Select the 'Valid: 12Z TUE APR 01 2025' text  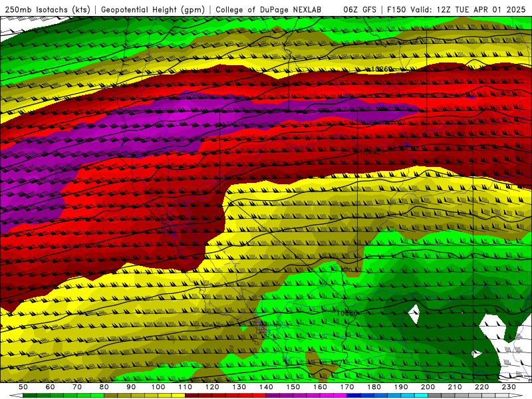[x=468, y=9]
